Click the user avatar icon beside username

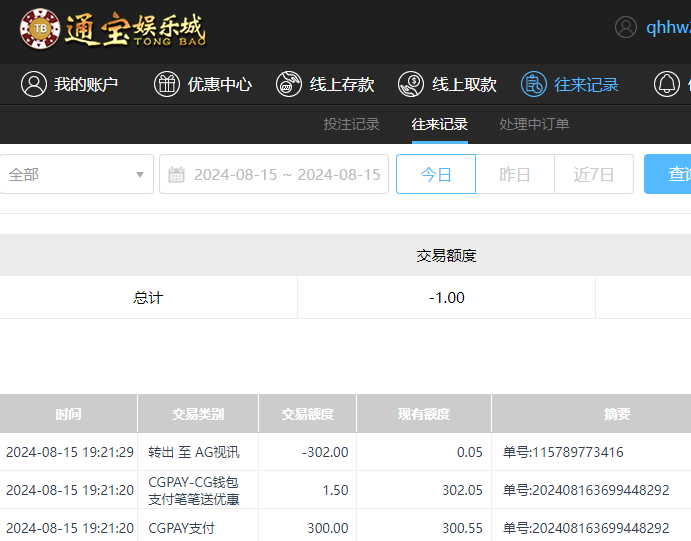[626, 27]
